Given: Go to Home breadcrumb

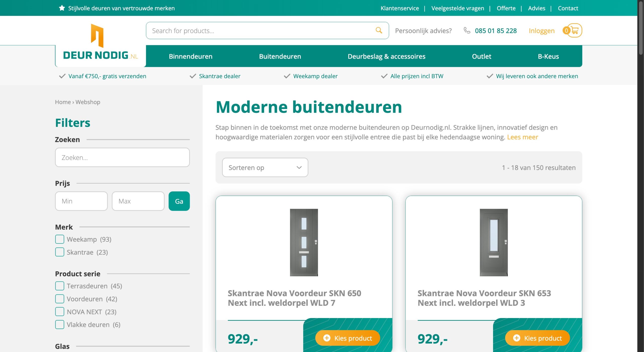Looking at the screenshot, I should 63,102.
